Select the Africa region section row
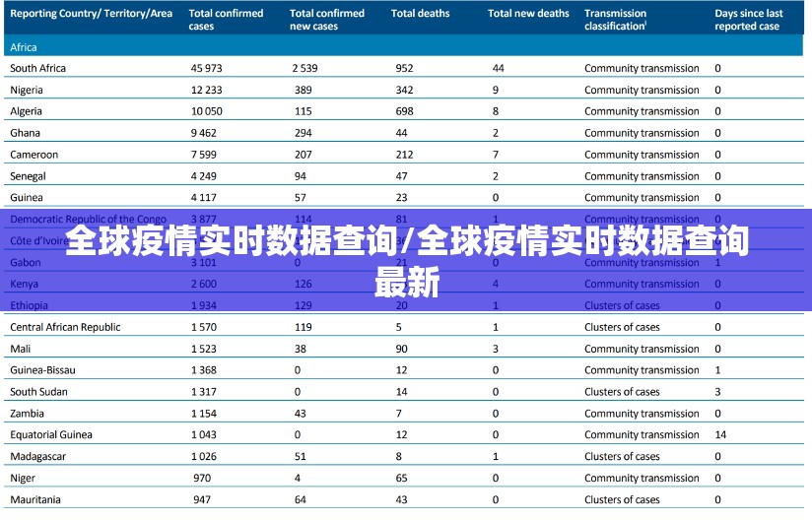 [24, 46]
